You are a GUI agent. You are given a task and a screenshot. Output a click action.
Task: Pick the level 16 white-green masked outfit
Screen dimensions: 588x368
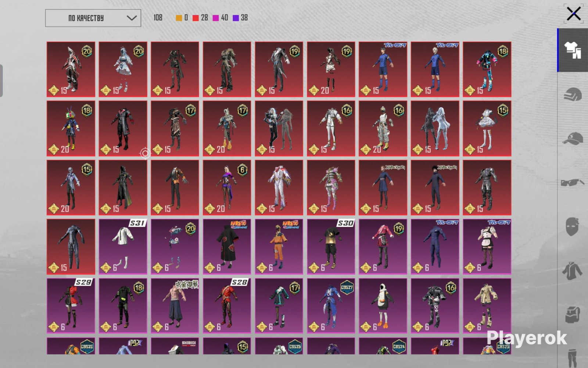(383, 128)
